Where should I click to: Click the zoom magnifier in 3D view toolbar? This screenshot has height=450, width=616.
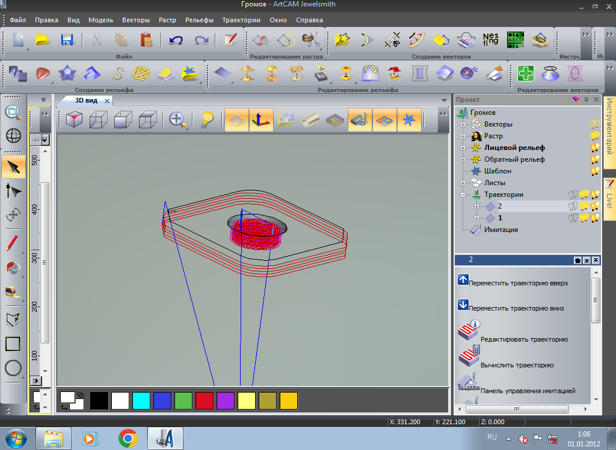[x=178, y=120]
